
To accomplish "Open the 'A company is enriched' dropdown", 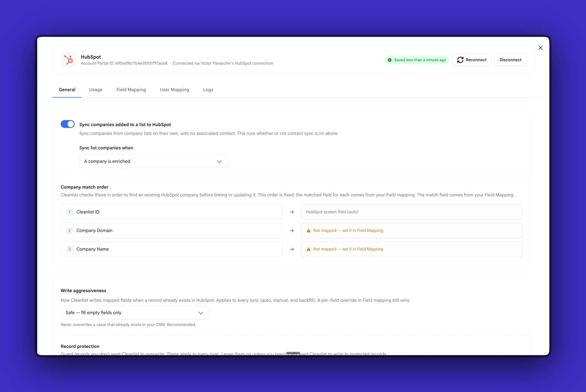I will (153, 161).
